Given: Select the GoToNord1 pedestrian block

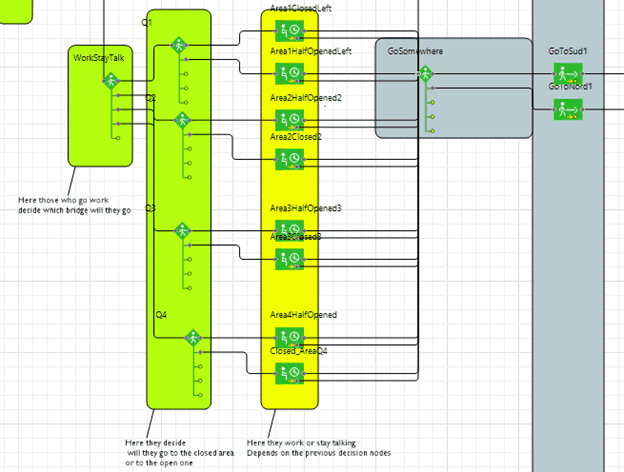Looking at the screenshot, I should coord(568,108).
